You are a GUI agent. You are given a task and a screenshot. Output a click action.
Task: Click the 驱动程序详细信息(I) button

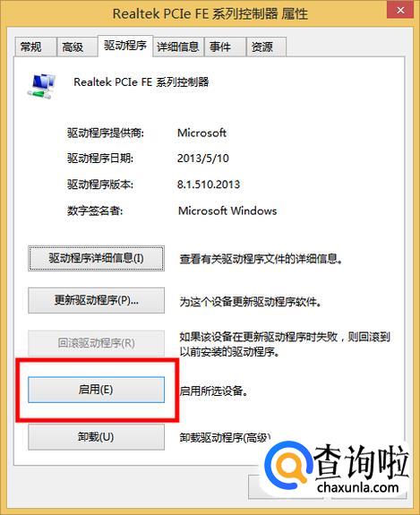[96, 258]
